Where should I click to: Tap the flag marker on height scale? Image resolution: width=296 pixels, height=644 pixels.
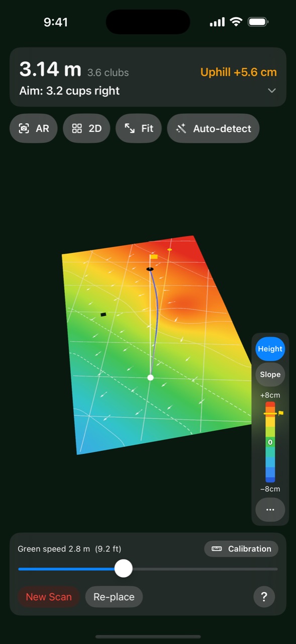(280, 413)
